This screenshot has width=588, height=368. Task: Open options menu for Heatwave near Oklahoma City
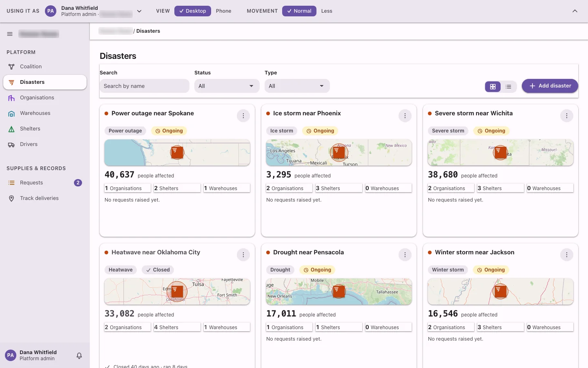[243, 255]
